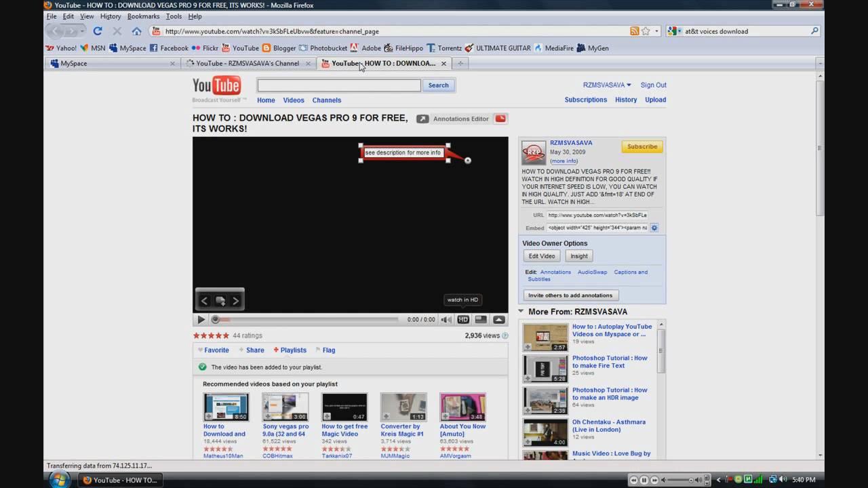Screen dimensions: 868x488
Task: Switch to YouTube - RZMSVASAVA's Channel tab
Action: click(248, 63)
